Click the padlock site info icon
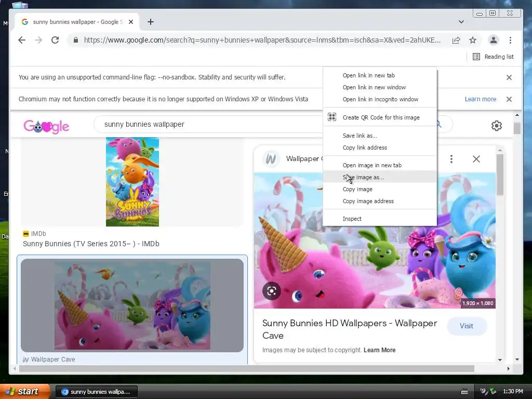Image resolution: width=532 pixels, height=399 pixels. pos(76,40)
